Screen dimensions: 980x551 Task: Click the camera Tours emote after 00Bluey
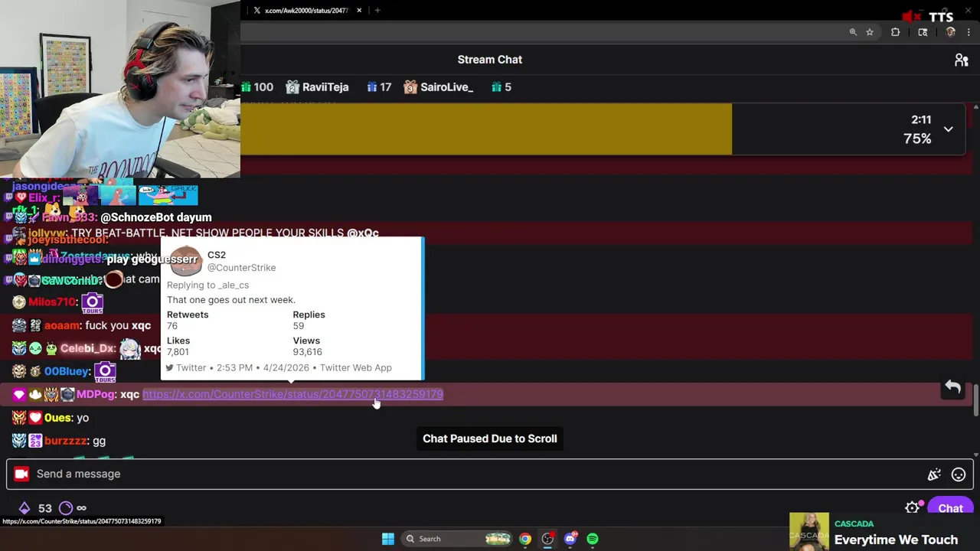point(105,373)
